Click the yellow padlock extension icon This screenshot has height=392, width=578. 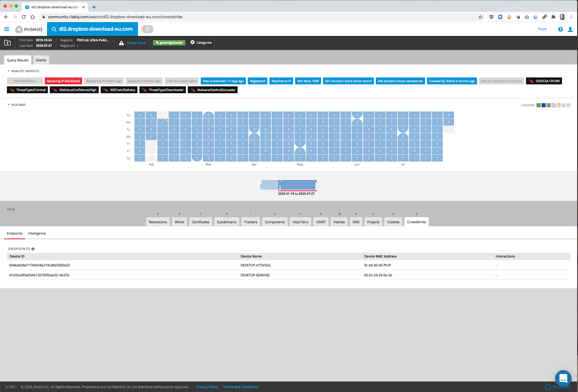pyautogui.click(x=509, y=17)
